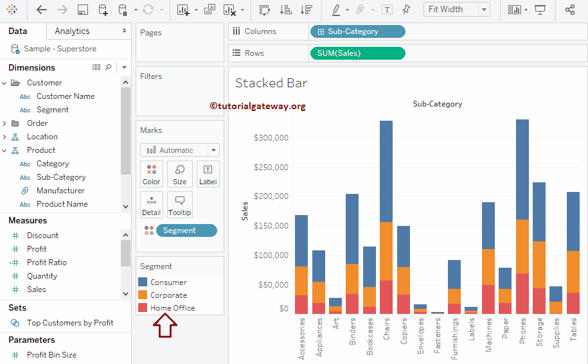Open the Color marks card
Viewport: 588px width, 364px height.
[152, 174]
